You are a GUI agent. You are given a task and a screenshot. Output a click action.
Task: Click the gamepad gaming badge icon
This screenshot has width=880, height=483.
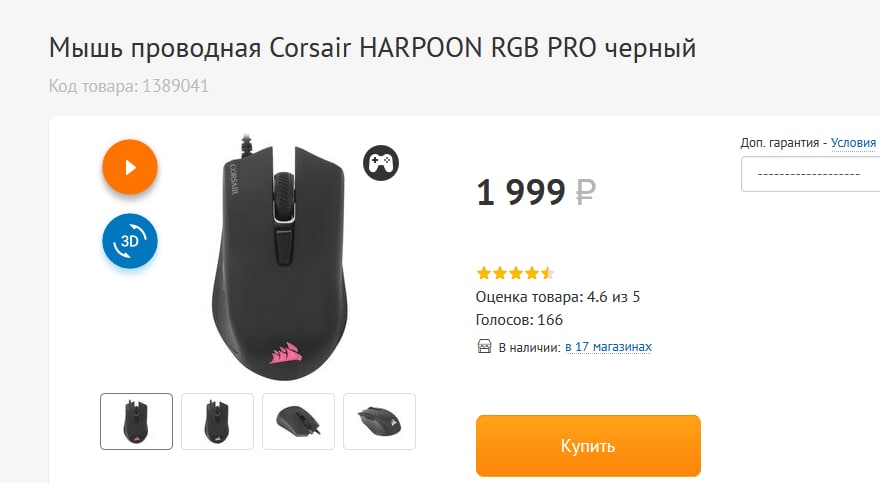point(381,163)
